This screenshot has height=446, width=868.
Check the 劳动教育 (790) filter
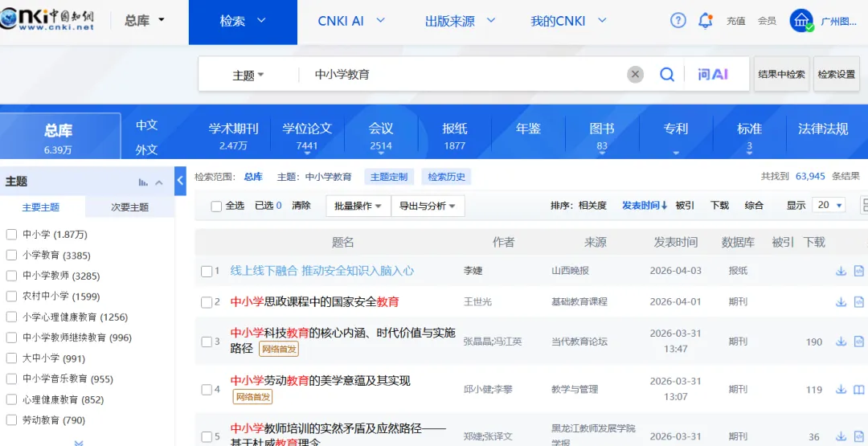tap(11, 420)
